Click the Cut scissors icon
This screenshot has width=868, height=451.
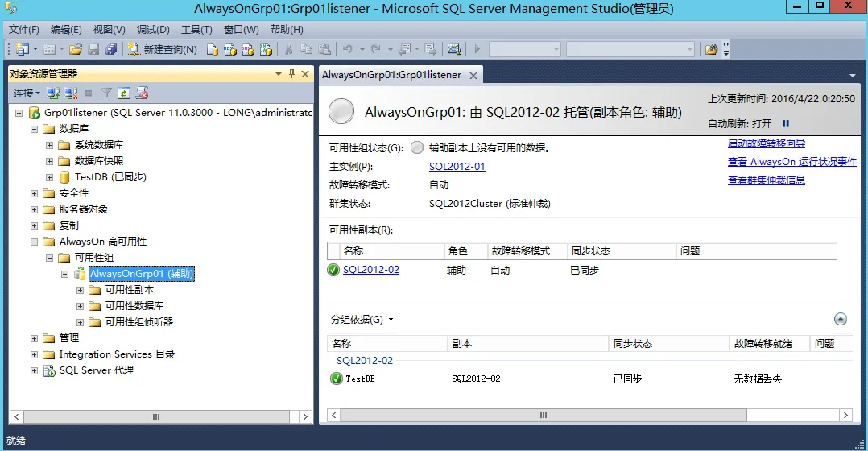288,49
